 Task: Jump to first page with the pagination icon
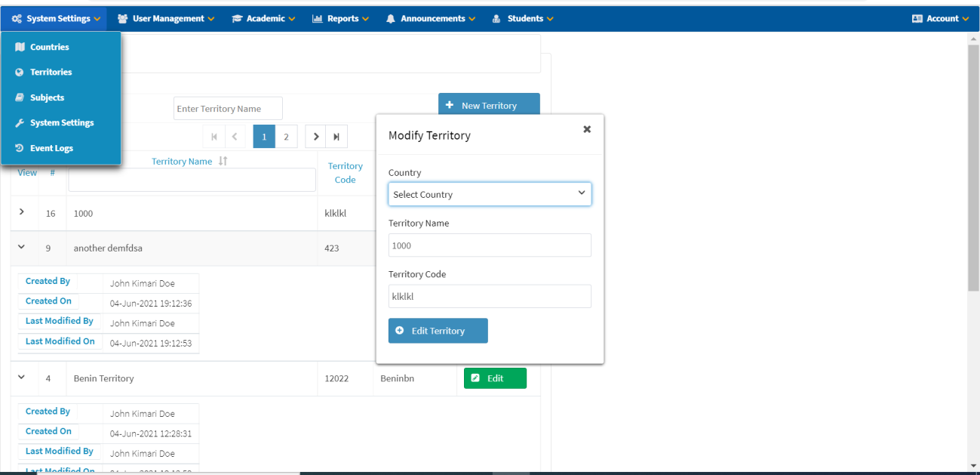pyautogui.click(x=214, y=136)
